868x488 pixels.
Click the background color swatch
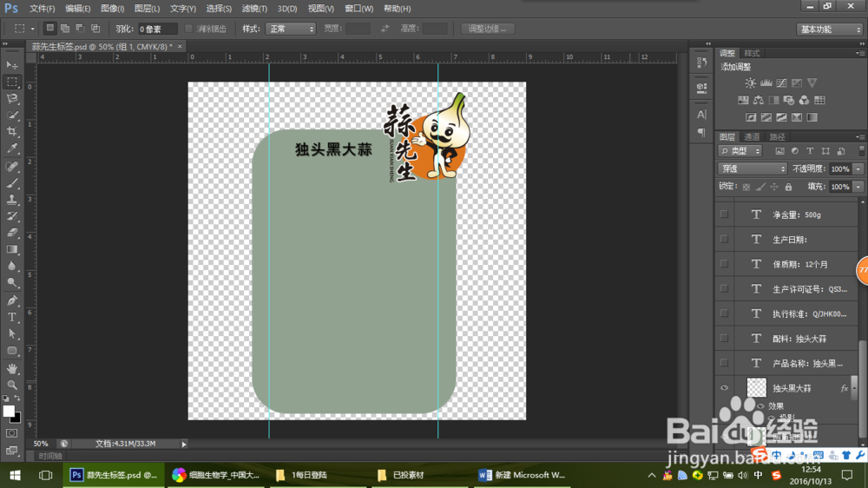pyautogui.click(x=16, y=419)
